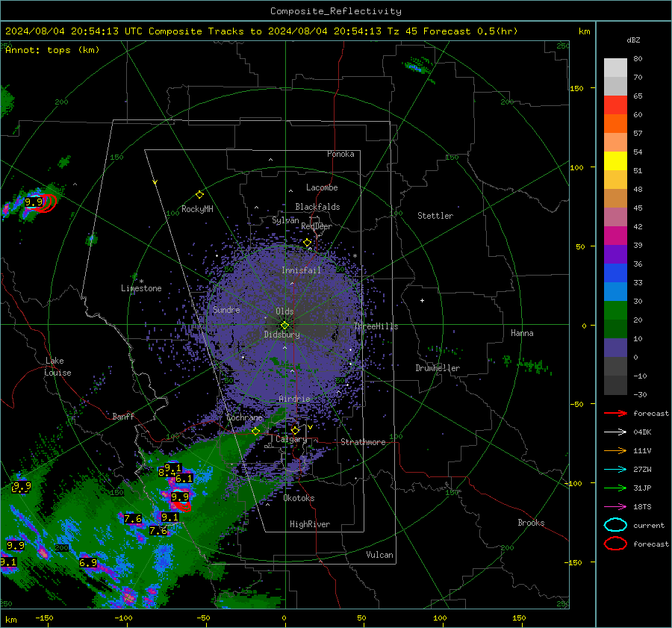Click the cyan 27ZW arrow legend icon
672x628 pixels.
tap(615, 470)
